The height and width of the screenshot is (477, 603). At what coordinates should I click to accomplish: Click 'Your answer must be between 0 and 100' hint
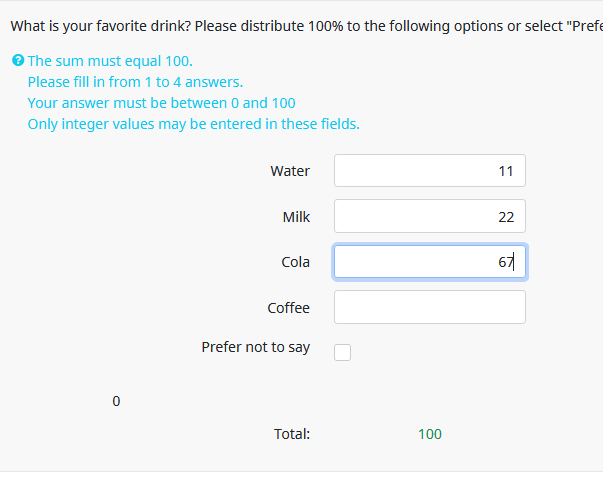[x=161, y=103]
